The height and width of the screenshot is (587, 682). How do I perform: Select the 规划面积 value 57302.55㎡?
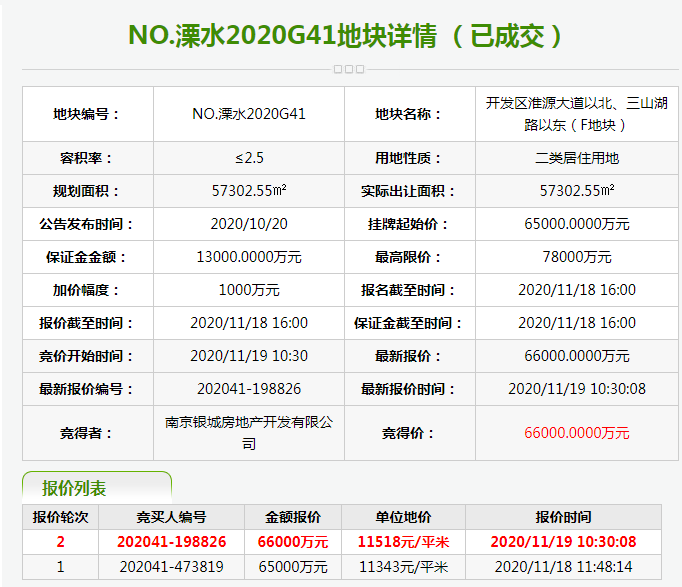(x=249, y=191)
